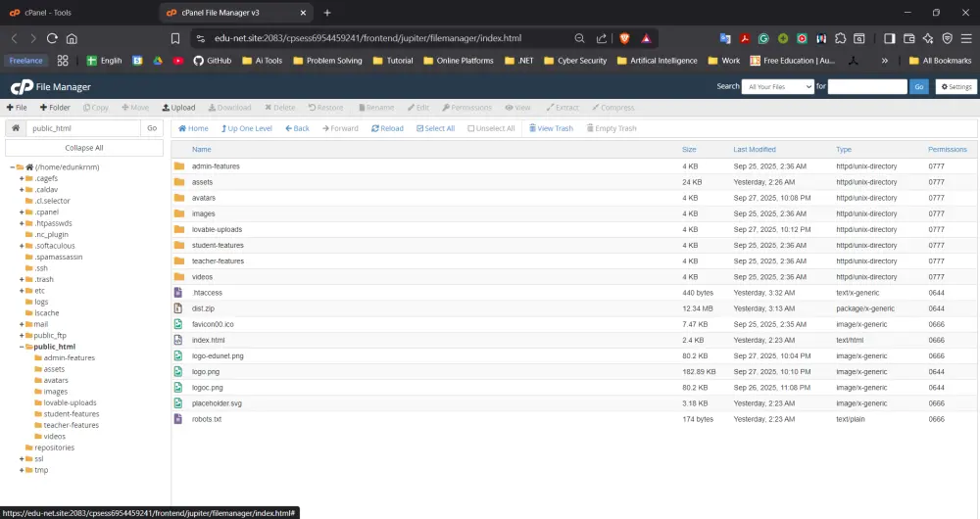Click the file icon of .htaccess

178,292
